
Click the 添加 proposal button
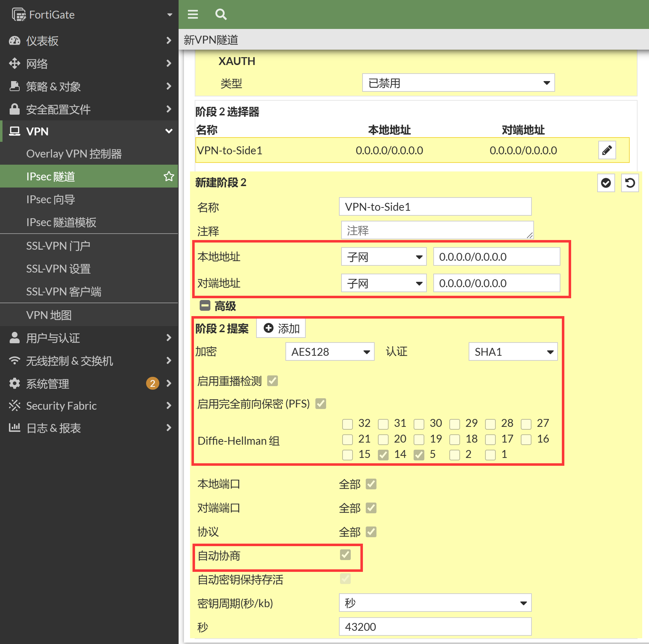[281, 328]
